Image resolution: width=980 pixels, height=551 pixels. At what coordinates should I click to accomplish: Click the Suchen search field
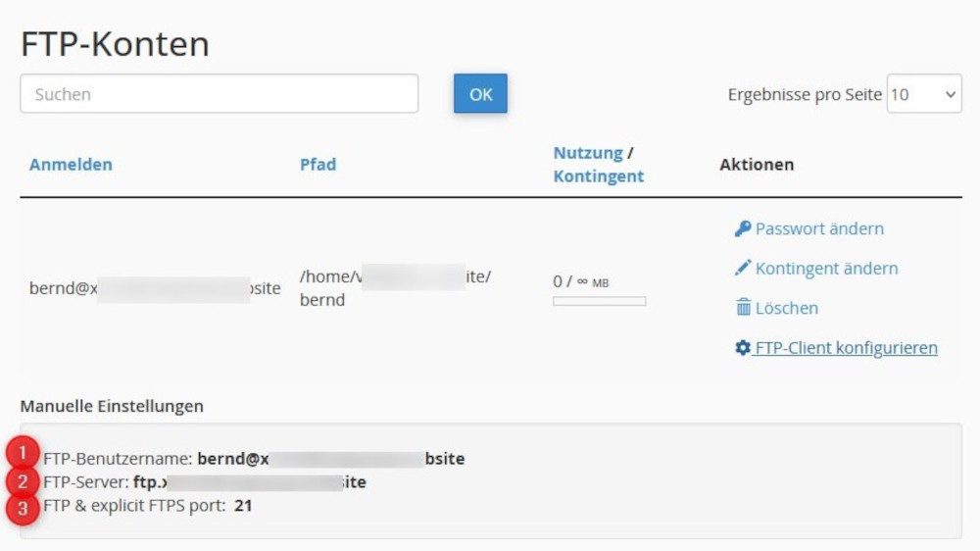(220, 94)
